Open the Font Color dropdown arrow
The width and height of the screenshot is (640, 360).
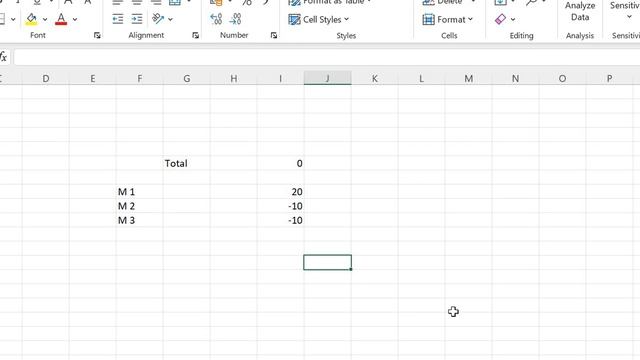(x=75, y=19)
